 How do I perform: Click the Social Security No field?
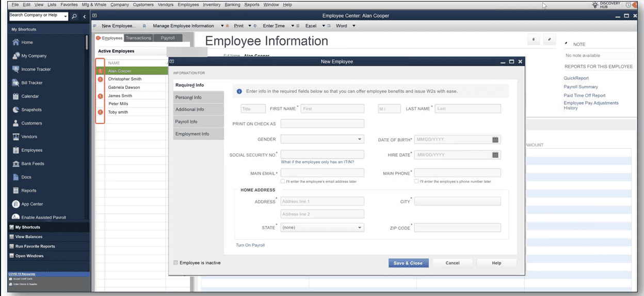coord(323,154)
